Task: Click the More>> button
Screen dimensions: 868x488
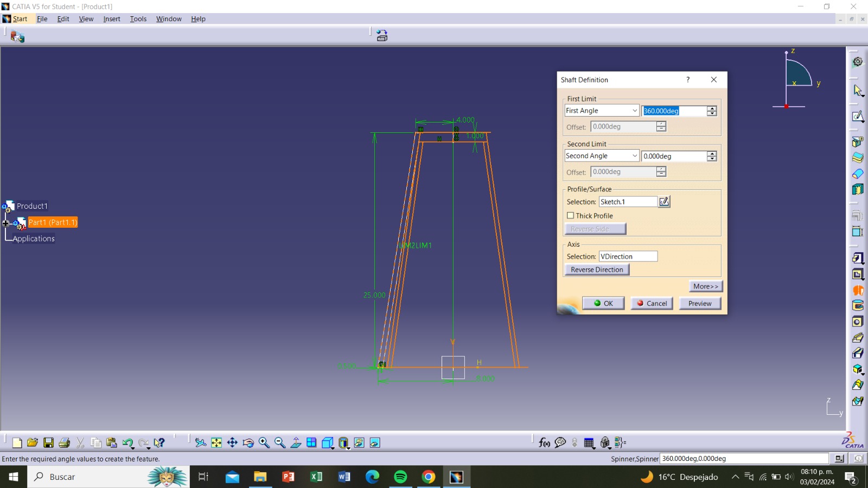Action: (x=706, y=286)
